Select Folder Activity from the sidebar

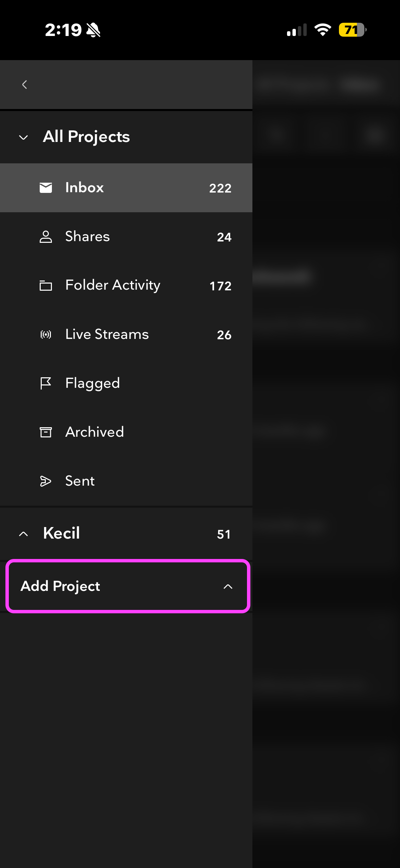(x=113, y=286)
